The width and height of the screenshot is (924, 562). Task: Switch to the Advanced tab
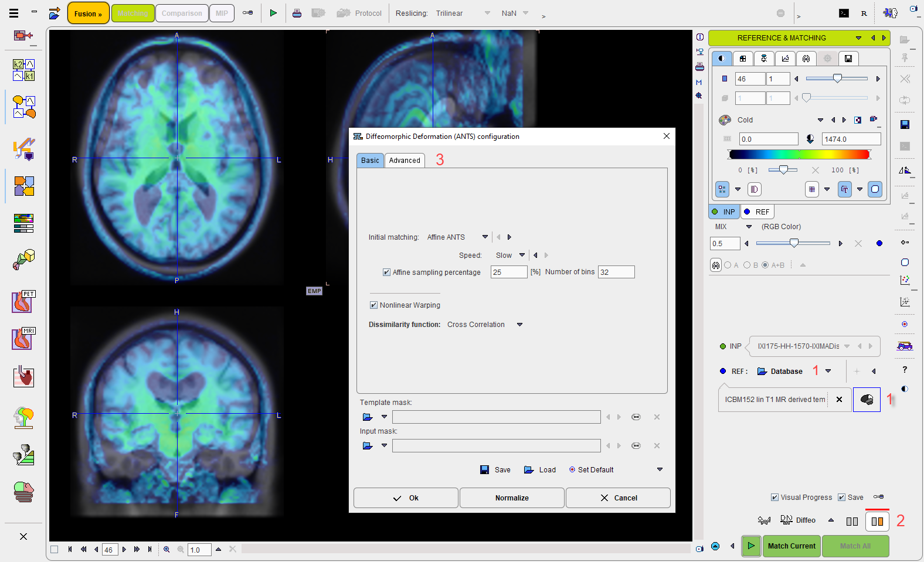coord(405,160)
